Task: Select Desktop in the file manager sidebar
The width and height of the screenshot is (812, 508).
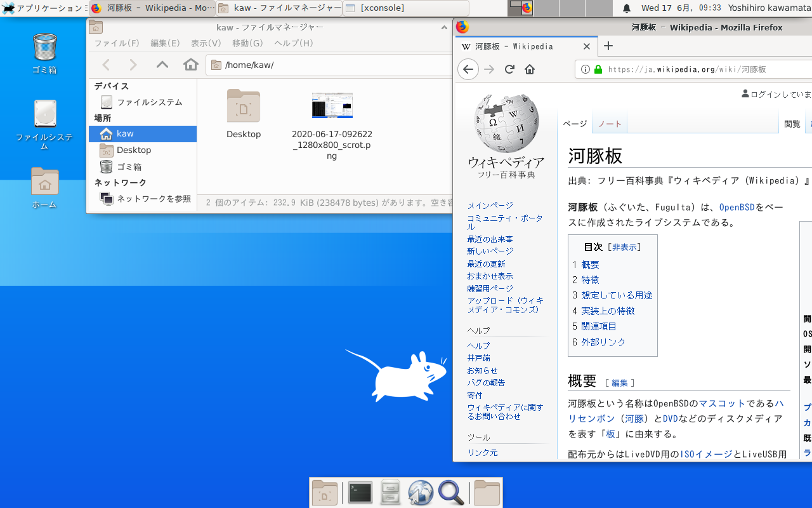Action: click(x=134, y=150)
